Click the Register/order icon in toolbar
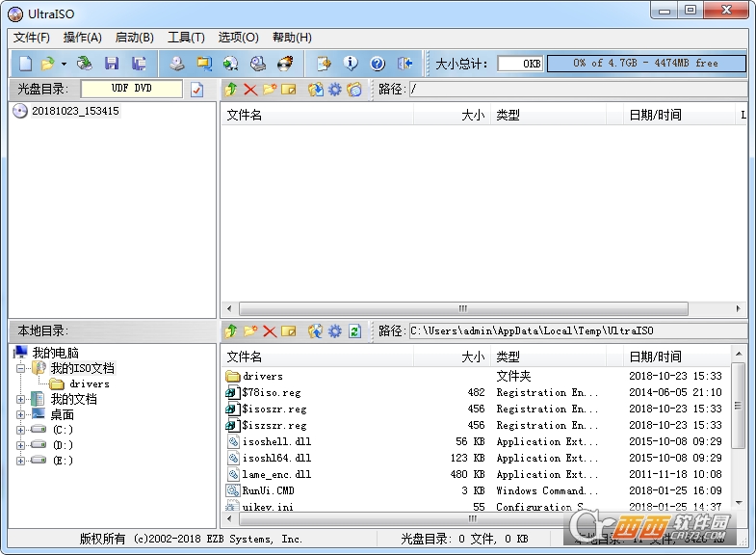Screen dimensions: 756x555 tap(324, 64)
